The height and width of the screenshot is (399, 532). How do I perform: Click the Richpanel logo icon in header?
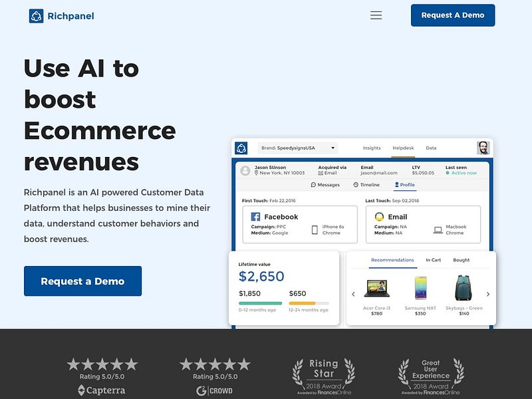(36, 16)
